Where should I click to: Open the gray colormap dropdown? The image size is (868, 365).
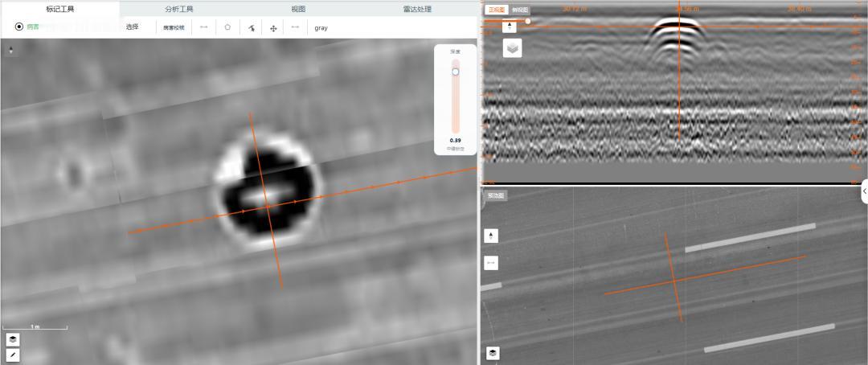[x=321, y=27]
